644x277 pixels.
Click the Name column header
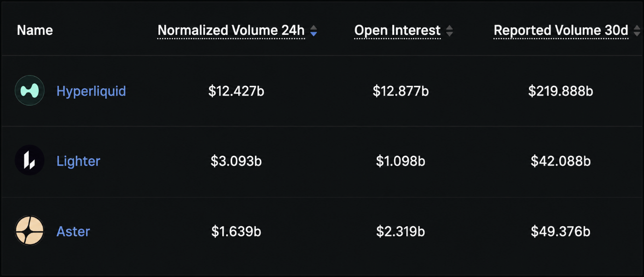coord(35,30)
